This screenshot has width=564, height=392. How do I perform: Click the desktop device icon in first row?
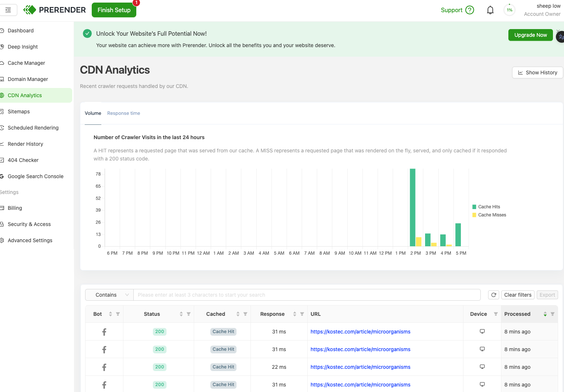pyautogui.click(x=482, y=331)
